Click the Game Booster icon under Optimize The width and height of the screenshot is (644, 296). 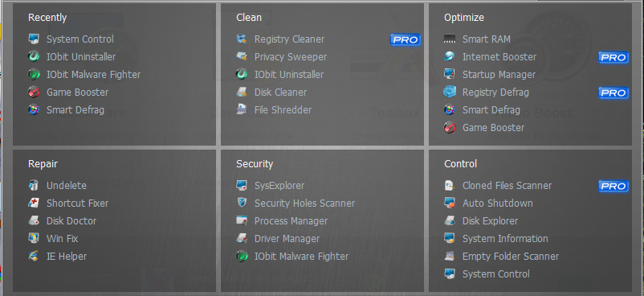click(x=450, y=128)
